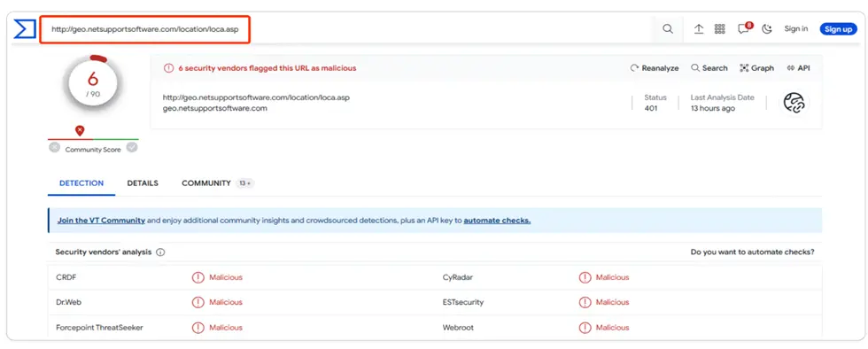The width and height of the screenshot is (868, 349).
Task: Click the Search button beside Reanalyze
Action: (709, 68)
